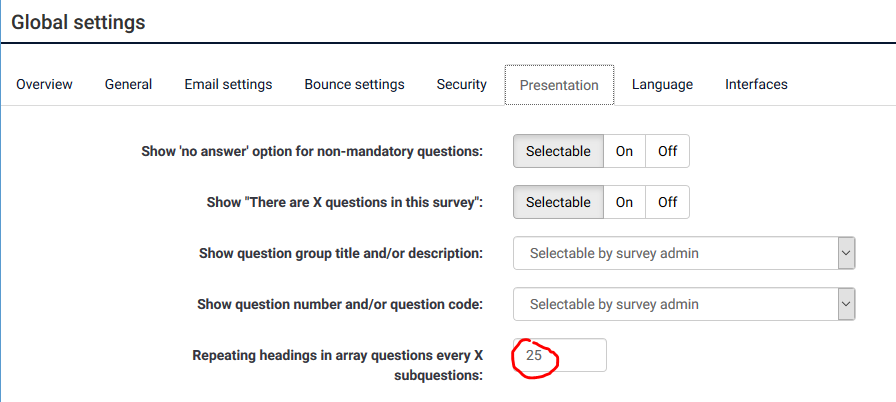896x402 pixels.
Task: Click the Global settings heading
Action: click(x=78, y=22)
